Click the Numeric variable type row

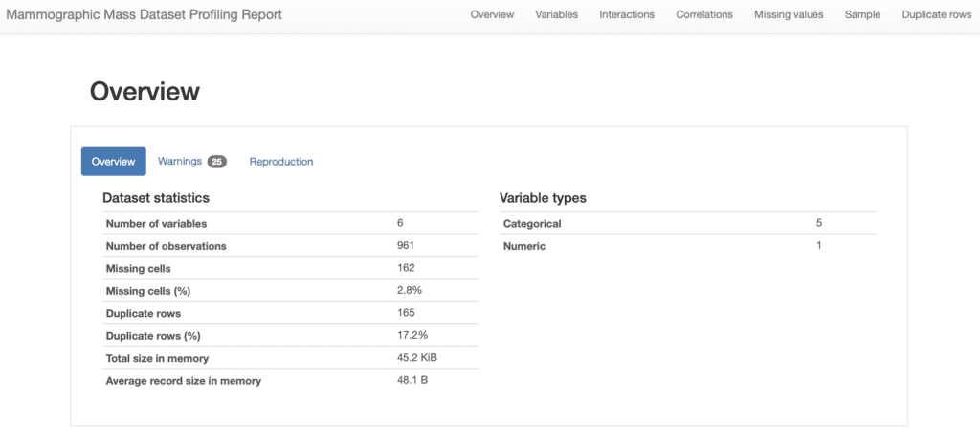coord(687,246)
